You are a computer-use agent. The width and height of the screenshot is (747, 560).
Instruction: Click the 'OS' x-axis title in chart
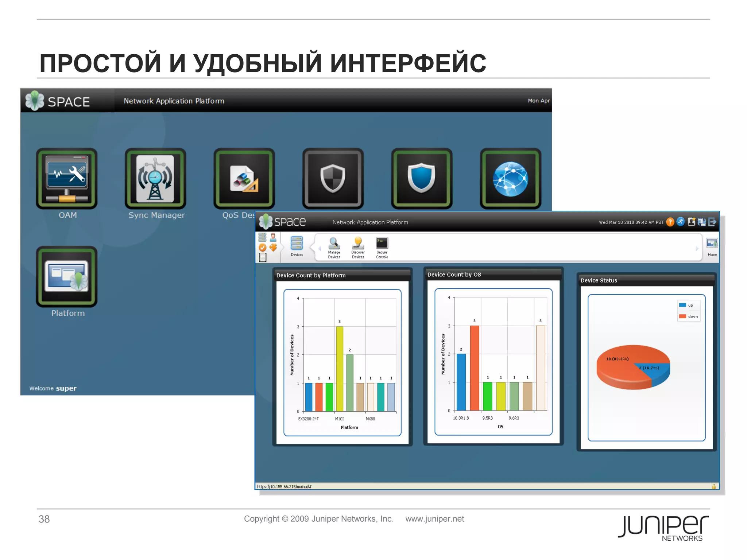tap(500, 427)
